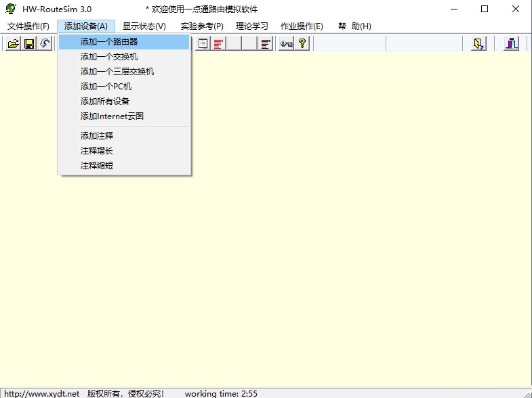
Task: Open the 作业操作(E) menu
Action: 302,26
